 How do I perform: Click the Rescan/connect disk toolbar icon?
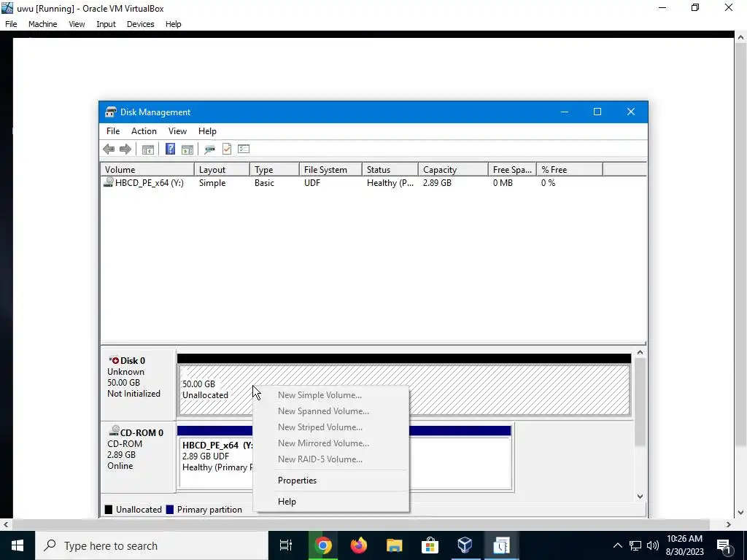pos(209,149)
